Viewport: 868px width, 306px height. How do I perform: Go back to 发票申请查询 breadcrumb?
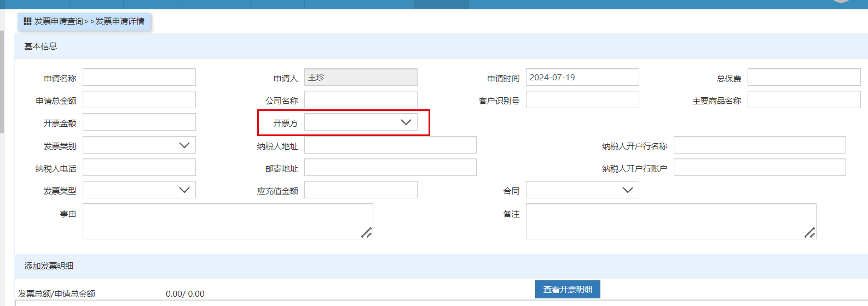pos(59,21)
